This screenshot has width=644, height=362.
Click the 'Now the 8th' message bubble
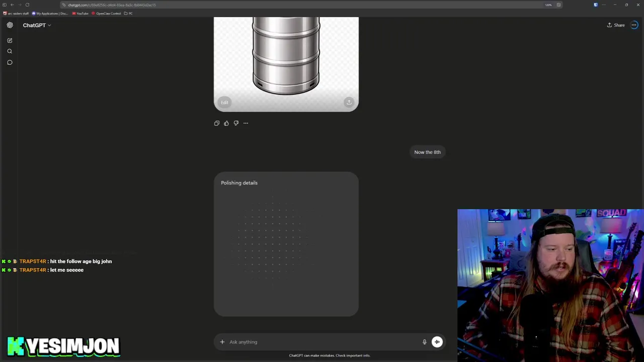click(427, 152)
